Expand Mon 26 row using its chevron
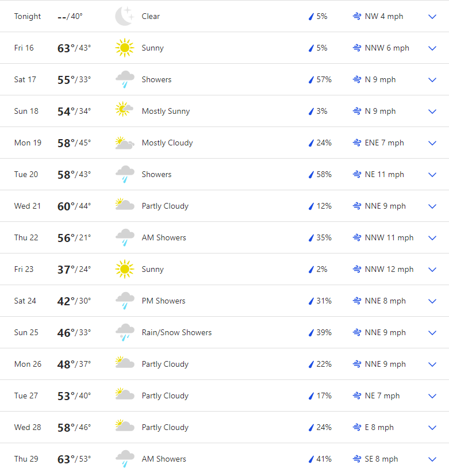 point(432,364)
